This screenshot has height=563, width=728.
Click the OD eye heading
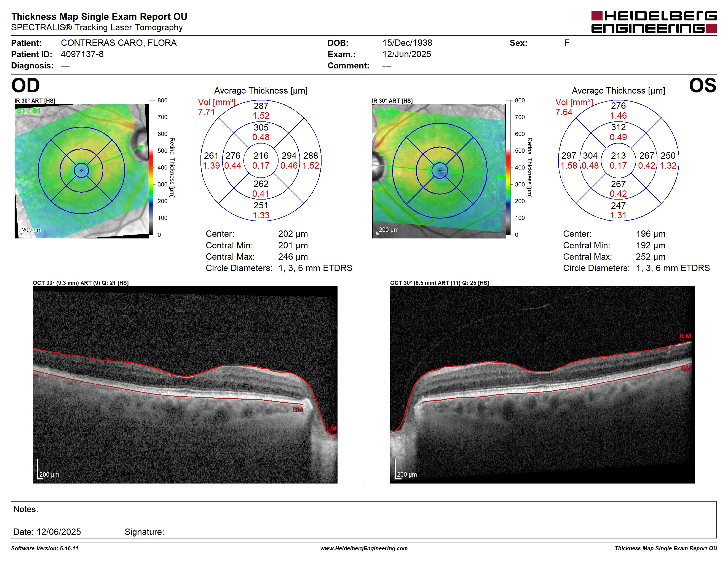tap(25, 85)
